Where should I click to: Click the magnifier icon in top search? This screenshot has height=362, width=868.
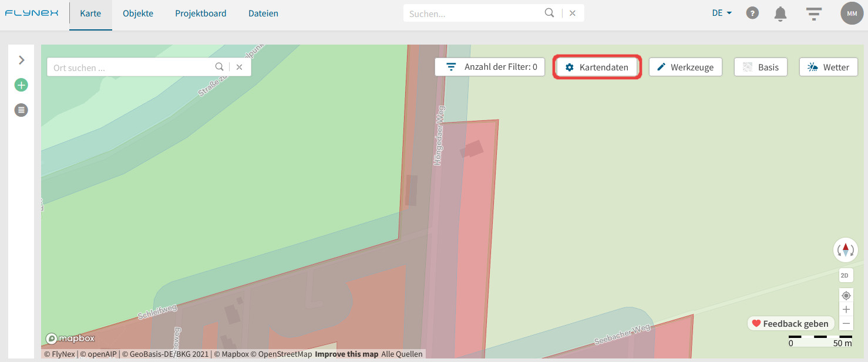tap(549, 13)
